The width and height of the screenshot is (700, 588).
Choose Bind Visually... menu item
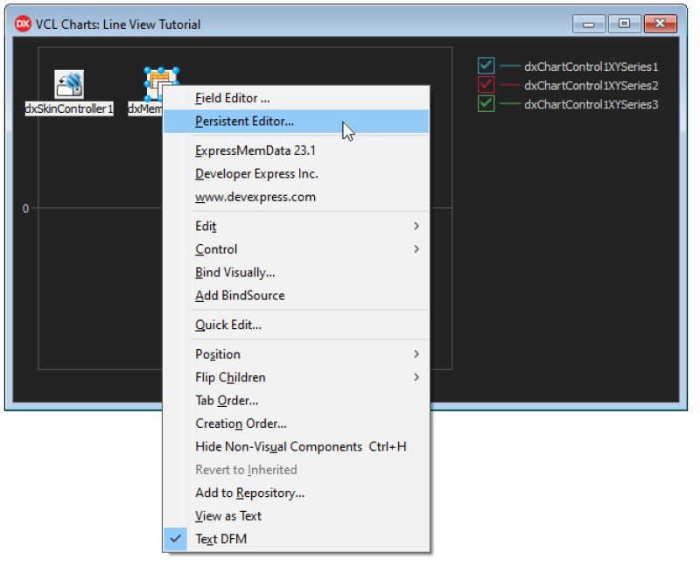pyautogui.click(x=296, y=272)
